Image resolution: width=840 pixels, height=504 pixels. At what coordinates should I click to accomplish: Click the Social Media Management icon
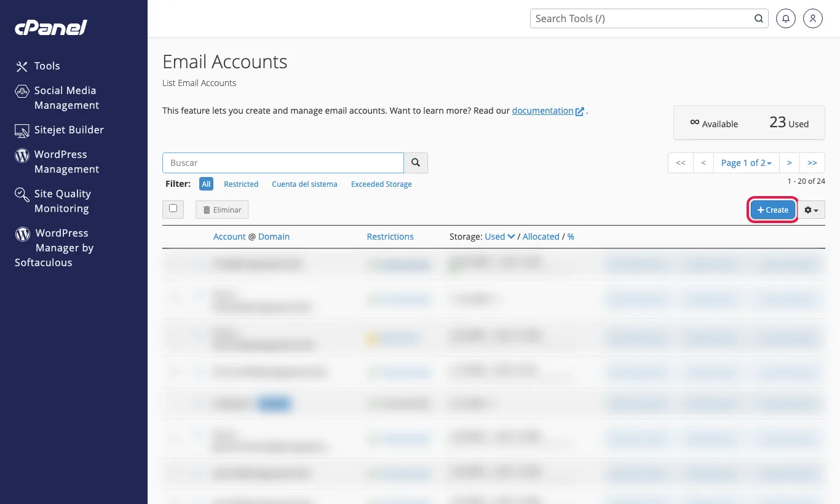coord(22,91)
